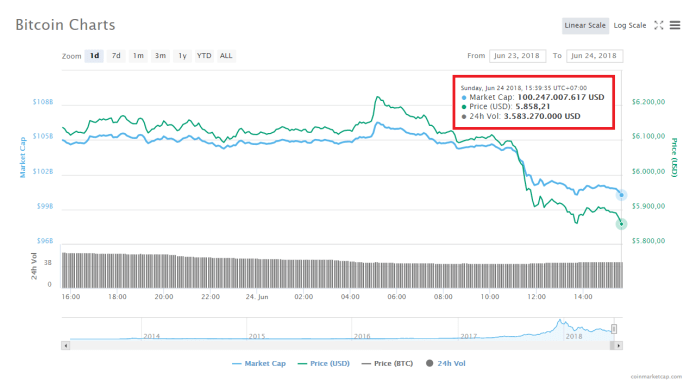
Task: Open the chart hamburger menu
Action: pos(675,25)
